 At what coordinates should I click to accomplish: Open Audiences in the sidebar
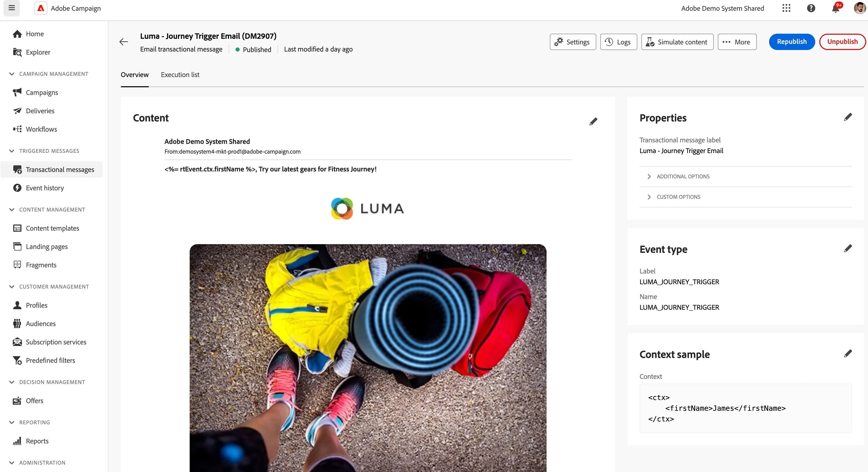point(51,324)
